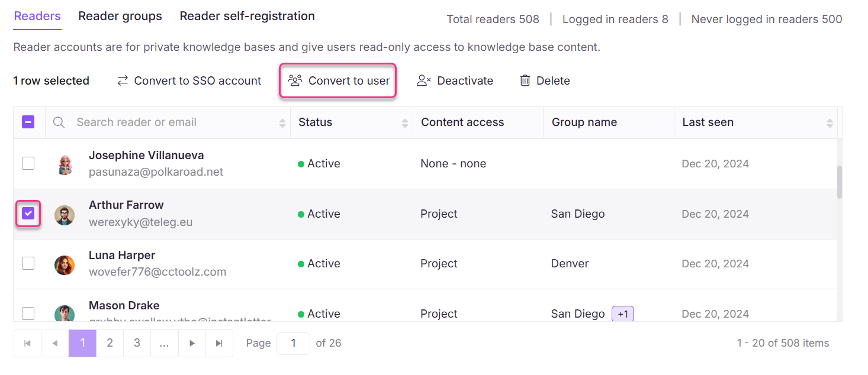The image size is (868, 375).
Task: Uncheck Arthur Farrow's row checkbox
Action: click(28, 214)
